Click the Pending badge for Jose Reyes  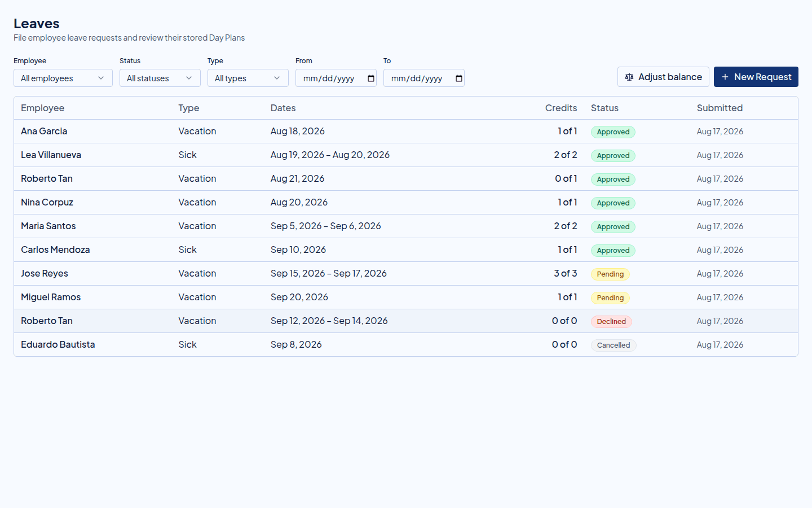610,274
